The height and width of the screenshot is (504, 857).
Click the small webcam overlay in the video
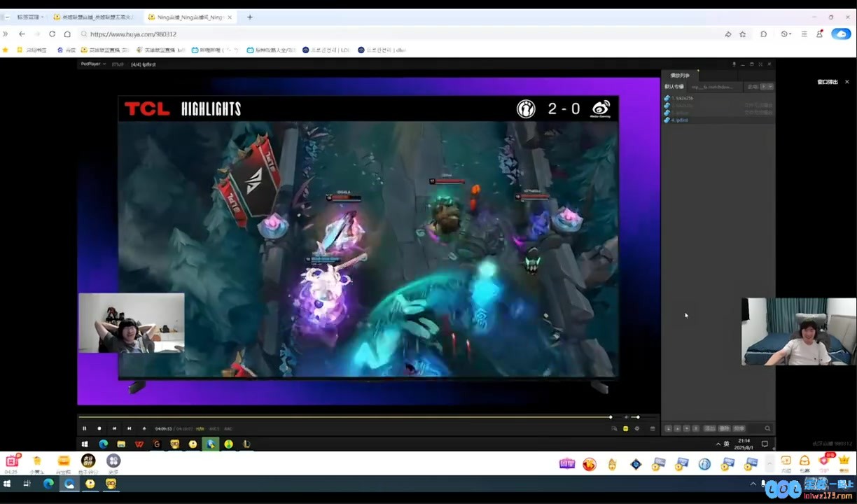coord(132,323)
